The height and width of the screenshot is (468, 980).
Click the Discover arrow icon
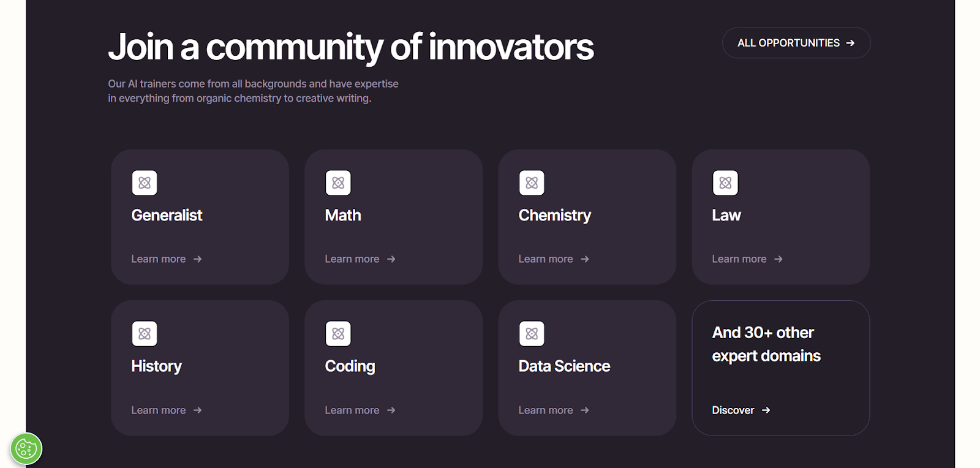click(766, 410)
